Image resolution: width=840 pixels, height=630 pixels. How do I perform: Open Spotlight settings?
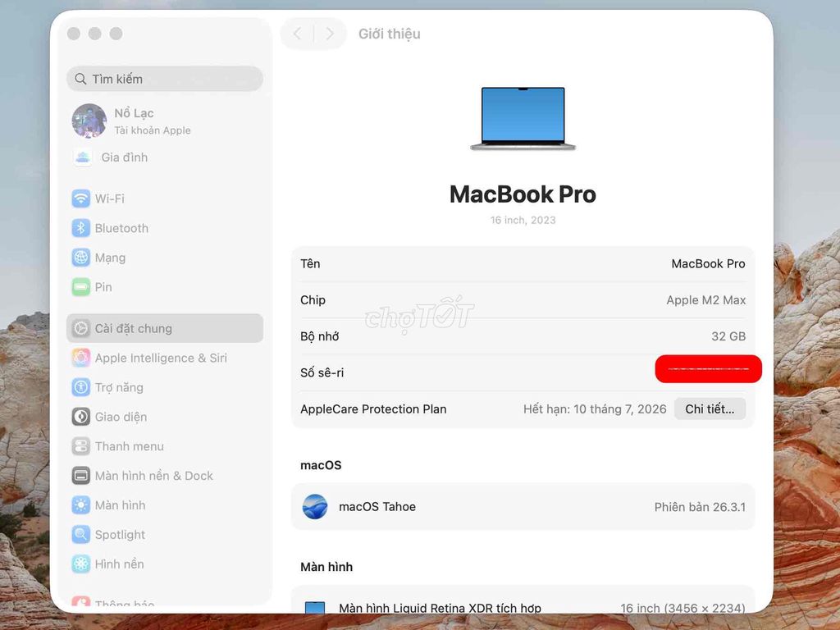pyautogui.click(x=117, y=534)
